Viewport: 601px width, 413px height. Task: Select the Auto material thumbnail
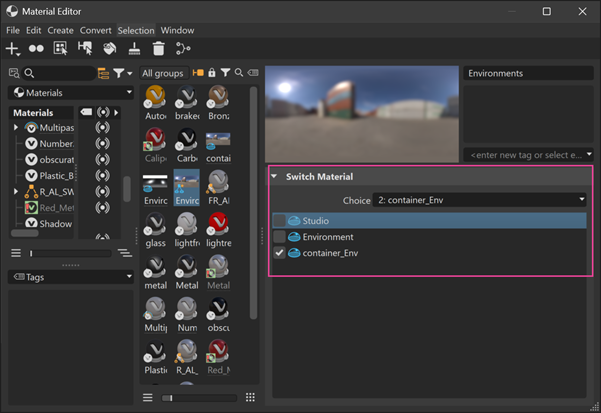pyautogui.click(x=155, y=103)
